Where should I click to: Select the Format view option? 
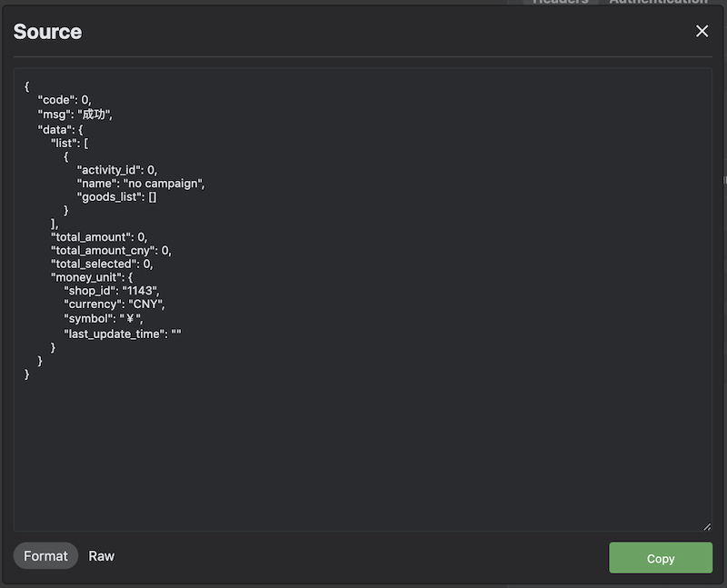tap(45, 555)
